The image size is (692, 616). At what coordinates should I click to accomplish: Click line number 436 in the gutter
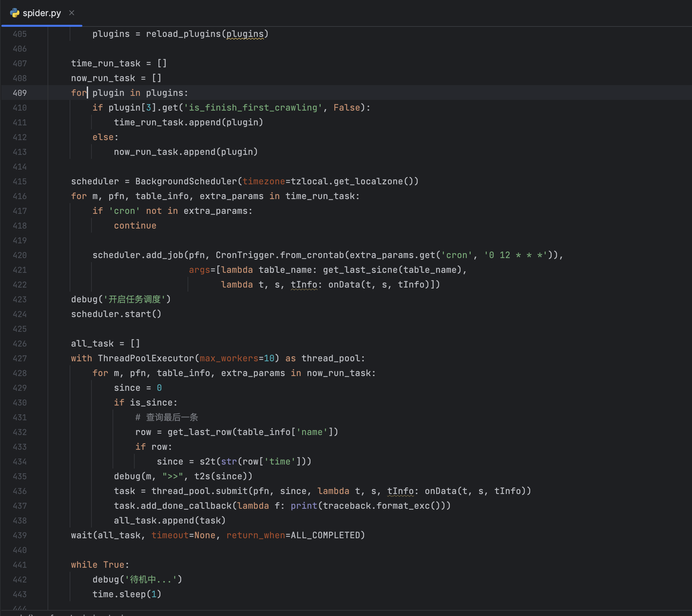[20, 491]
